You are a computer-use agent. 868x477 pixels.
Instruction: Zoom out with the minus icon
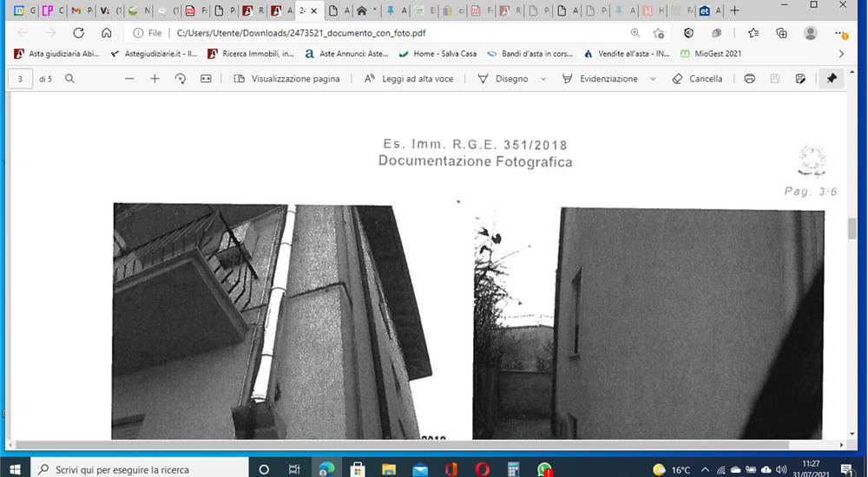129,79
